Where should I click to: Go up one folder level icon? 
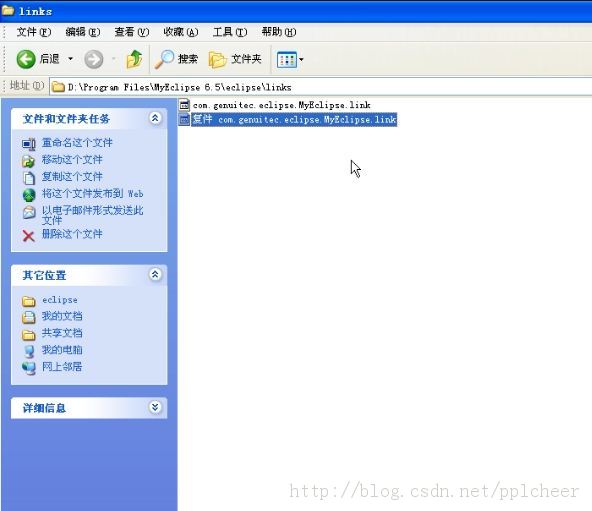click(134, 59)
